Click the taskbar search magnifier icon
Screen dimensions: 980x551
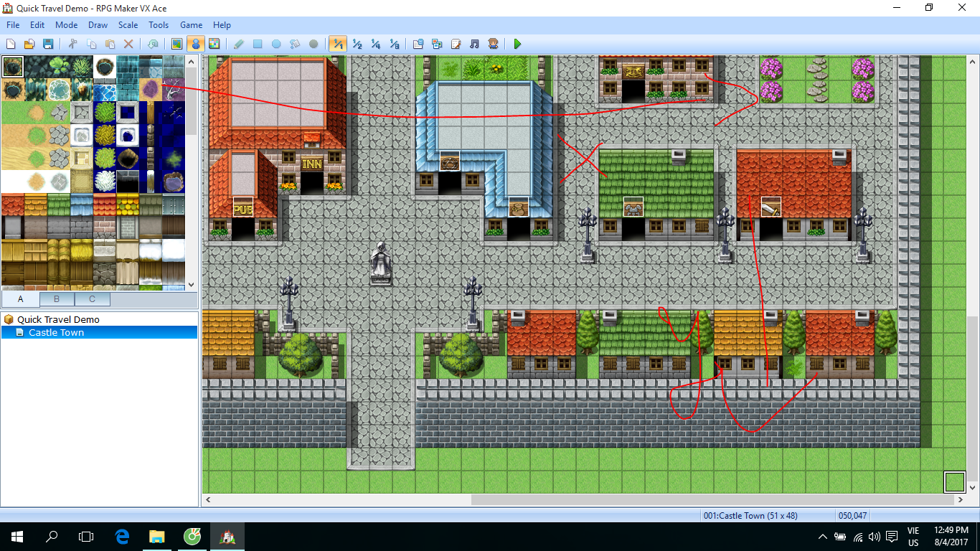(51, 537)
